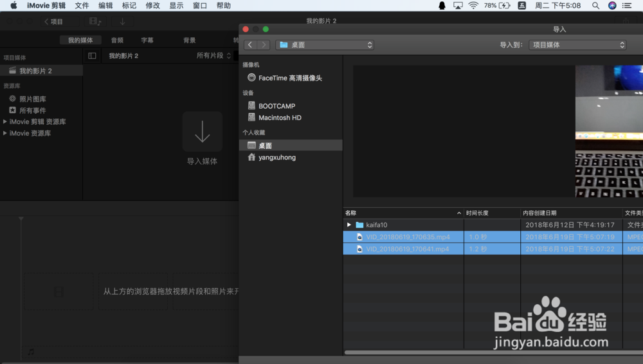The width and height of the screenshot is (643, 364).
Task: Expand the kaifa10 folder triangle
Action: pos(349,225)
